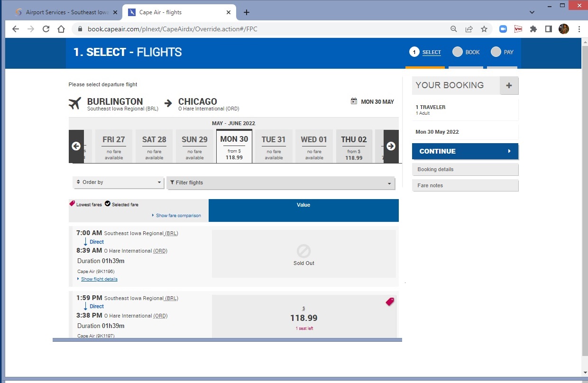Click the browser Home button
This screenshot has height=383, width=588.
(61, 29)
